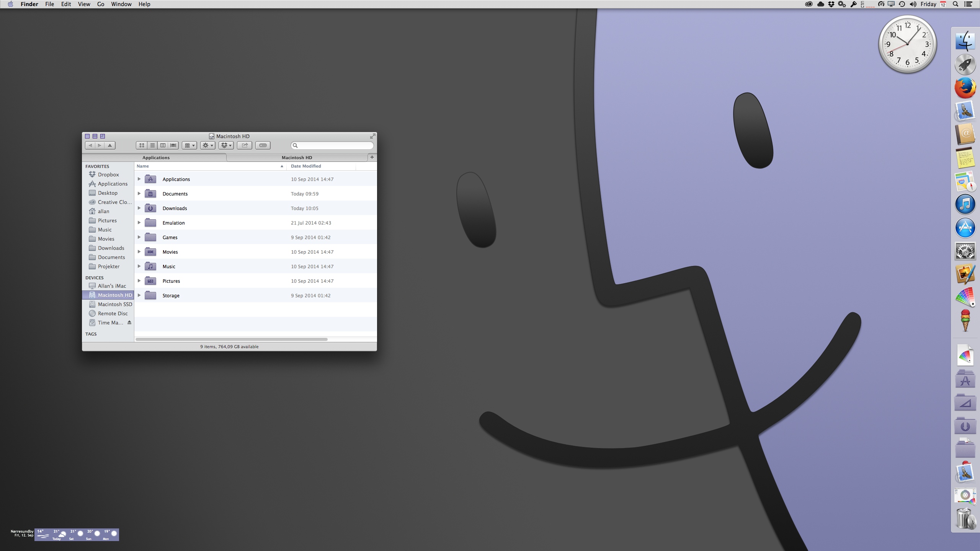Expand the Downloads folder row
The image size is (980, 551).
(x=139, y=208)
